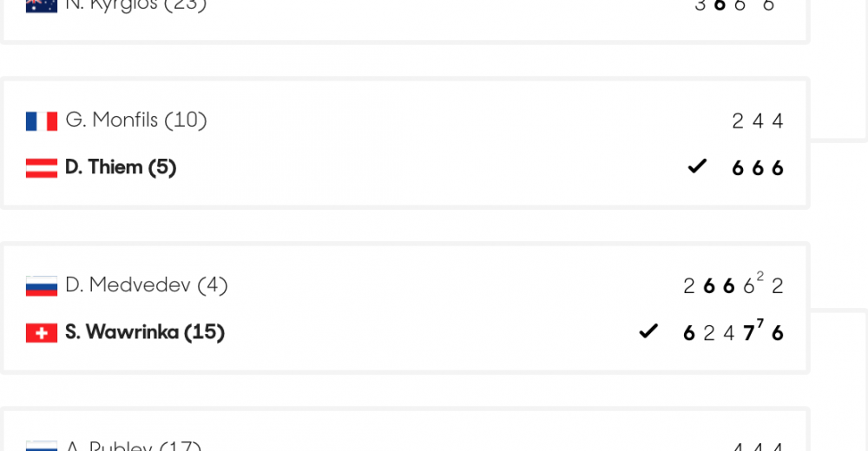Click Wawrinka's set scores 6 2 4 7 6
The width and height of the screenshot is (868, 451).
click(733, 330)
